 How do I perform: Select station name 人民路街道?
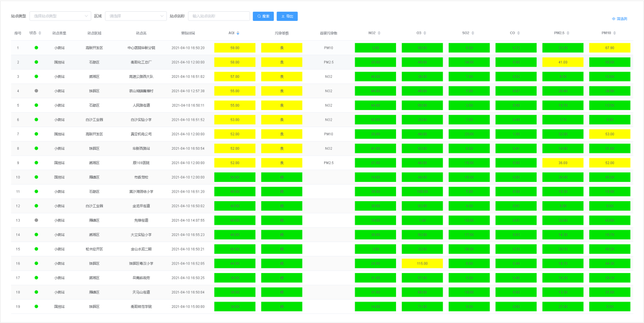pyautogui.click(x=141, y=105)
